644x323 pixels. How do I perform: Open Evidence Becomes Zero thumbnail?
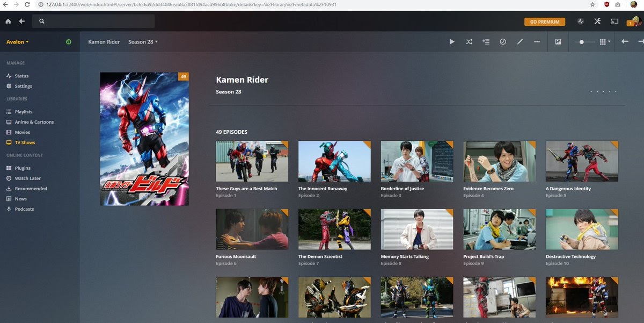500,161
